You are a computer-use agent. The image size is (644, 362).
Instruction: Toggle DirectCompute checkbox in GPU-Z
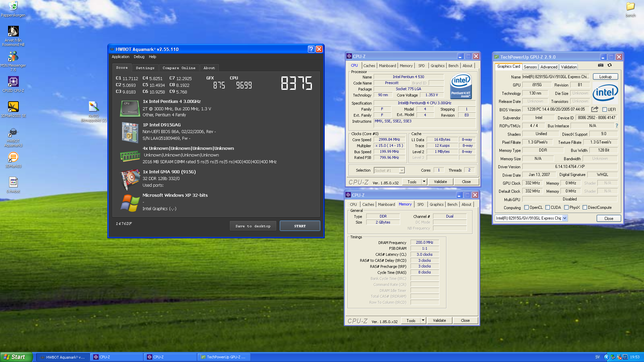pyautogui.click(x=585, y=207)
